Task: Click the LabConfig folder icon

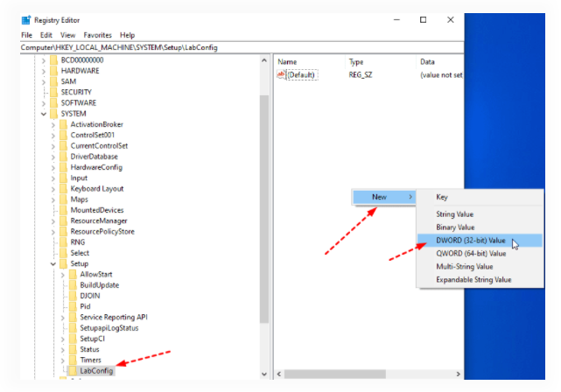Action: pos(73,371)
